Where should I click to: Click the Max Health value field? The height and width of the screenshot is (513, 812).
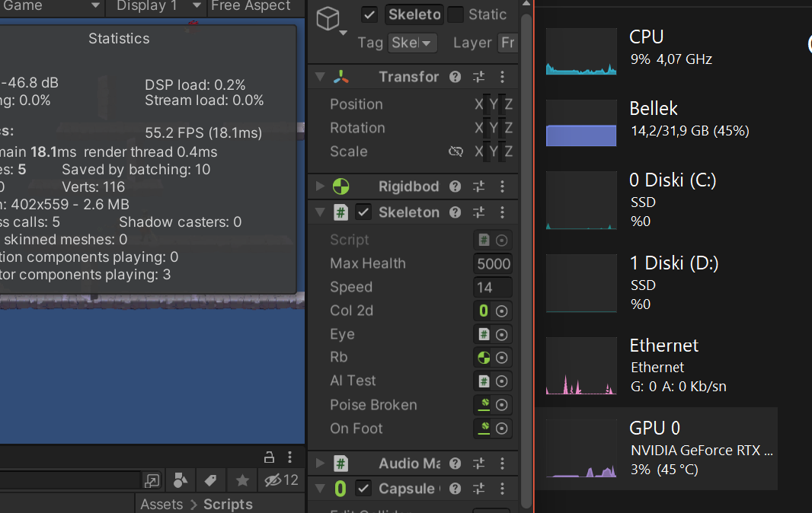tap(494, 263)
